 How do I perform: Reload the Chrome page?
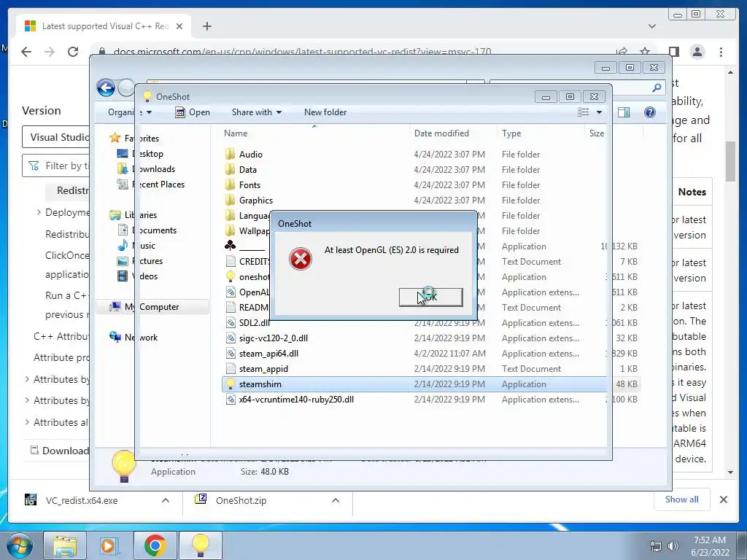click(x=73, y=52)
